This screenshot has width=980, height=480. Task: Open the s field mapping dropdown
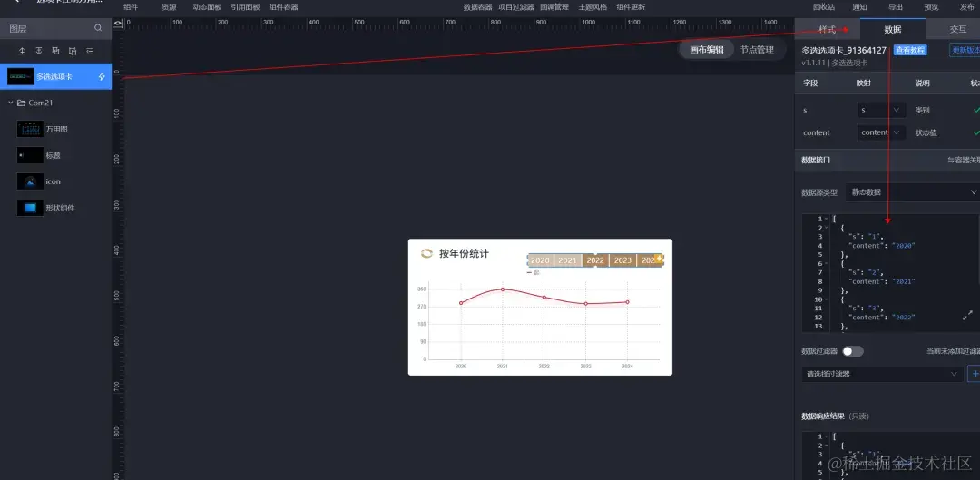881,110
